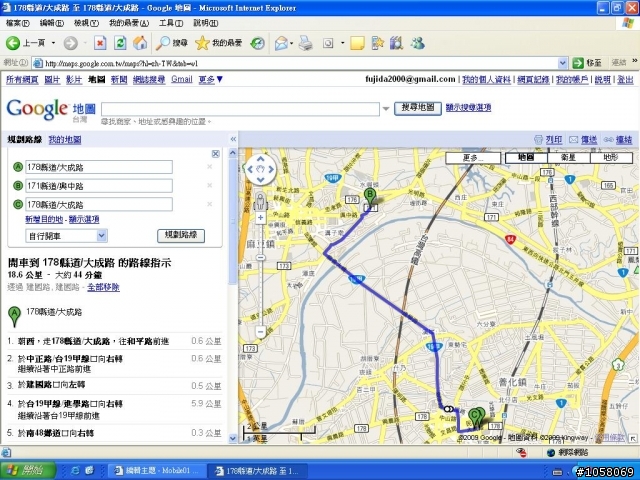Open the 我的最愛 menu
Viewport: 640px width, 480px height.
(129, 23)
